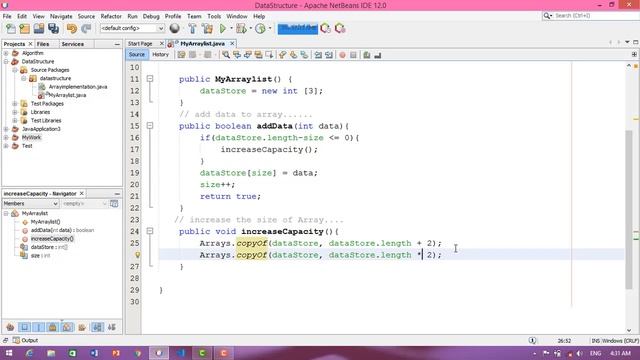
Task: Open the default config dropdown
Action: tap(132, 28)
